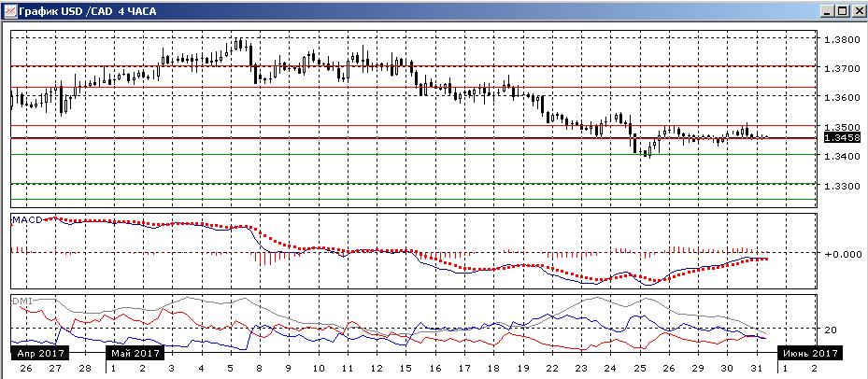Maximize the USD/CAD chart window
Viewport: 868px width, 379px height.
click(842, 10)
